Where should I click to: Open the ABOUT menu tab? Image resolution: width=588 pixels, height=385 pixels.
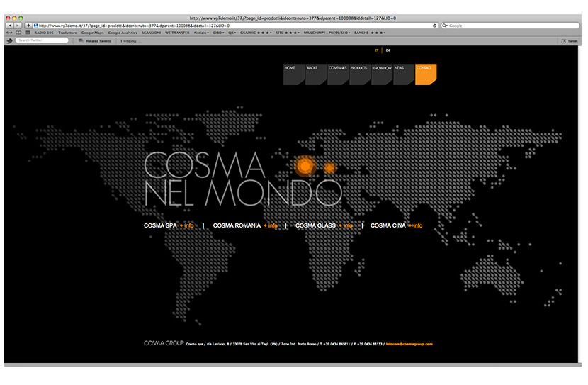316,74
